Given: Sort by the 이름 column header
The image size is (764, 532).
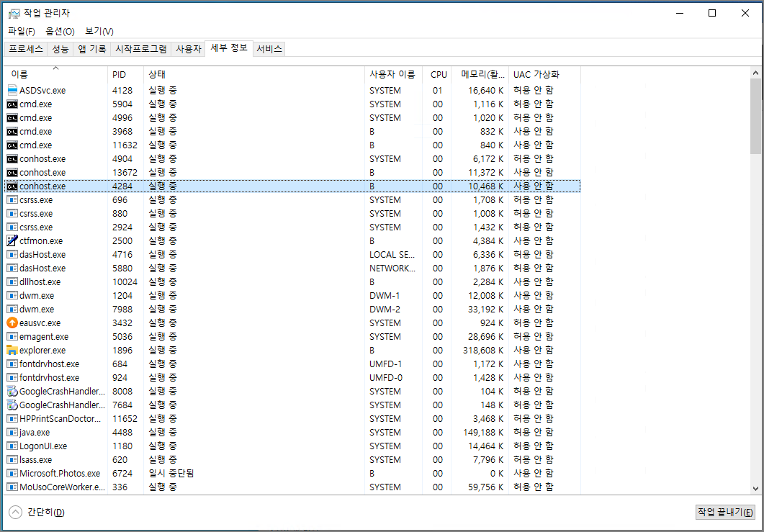Looking at the screenshot, I should 55,75.
